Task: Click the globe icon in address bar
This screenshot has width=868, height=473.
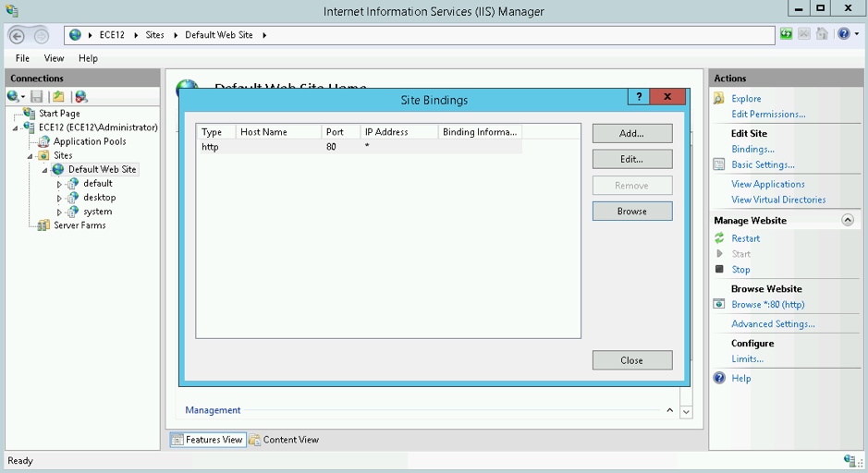Action: [x=75, y=35]
